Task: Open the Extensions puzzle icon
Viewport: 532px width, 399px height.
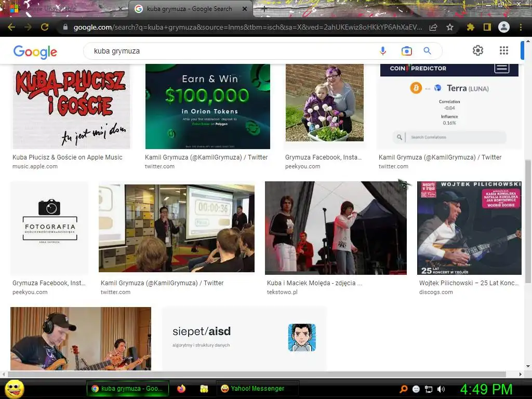Action: pos(470,27)
